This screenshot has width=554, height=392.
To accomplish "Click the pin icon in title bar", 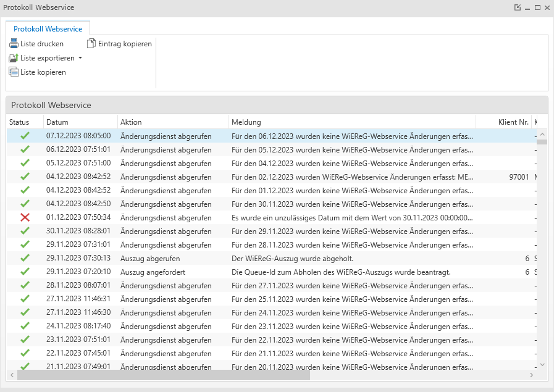I will tap(518, 7).
